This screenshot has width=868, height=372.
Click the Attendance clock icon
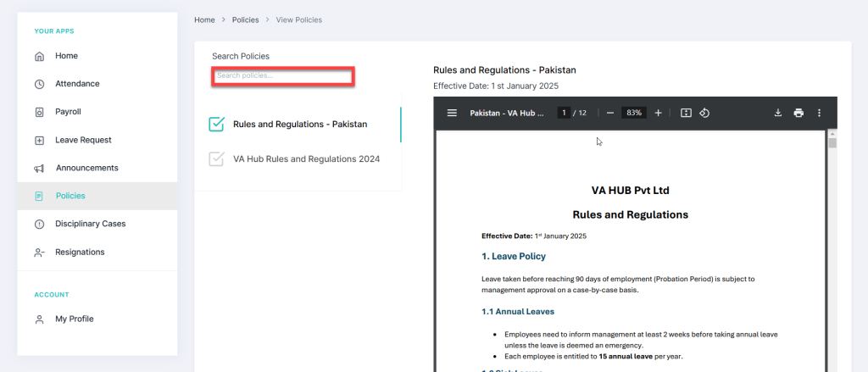pyautogui.click(x=39, y=84)
